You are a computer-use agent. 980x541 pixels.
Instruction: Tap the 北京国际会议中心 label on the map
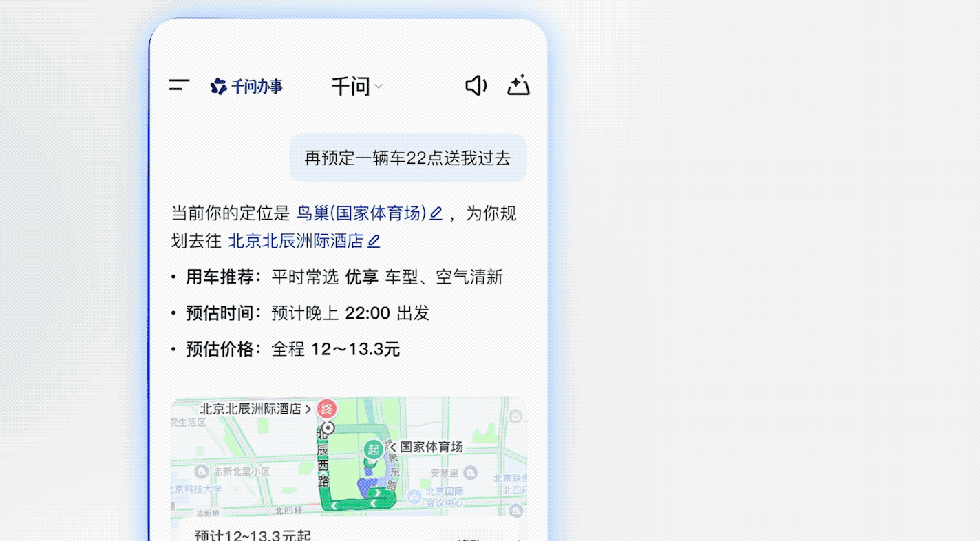tap(445, 497)
